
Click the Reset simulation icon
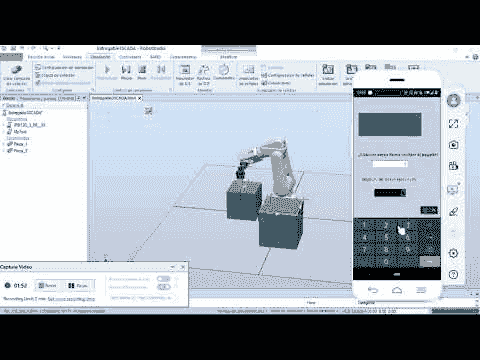click(x=161, y=70)
